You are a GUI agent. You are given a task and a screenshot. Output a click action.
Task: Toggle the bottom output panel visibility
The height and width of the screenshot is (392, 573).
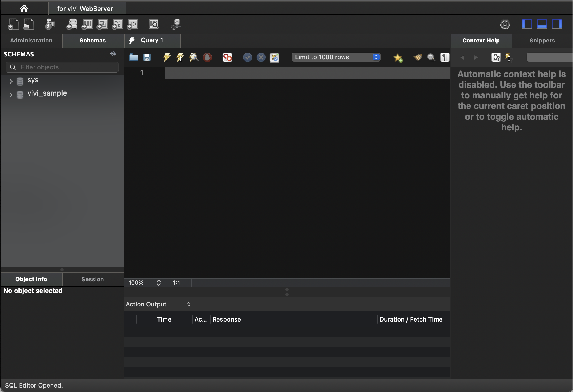tap(542, 24)
